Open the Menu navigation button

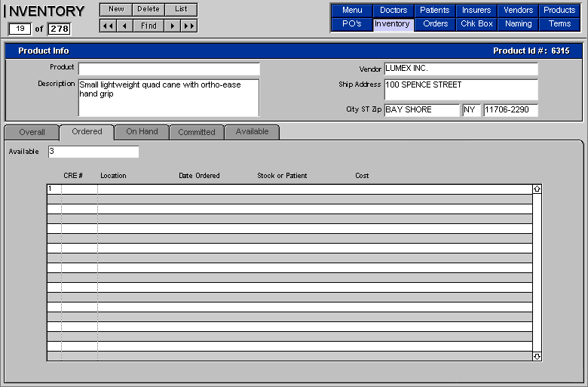point(352,10)
